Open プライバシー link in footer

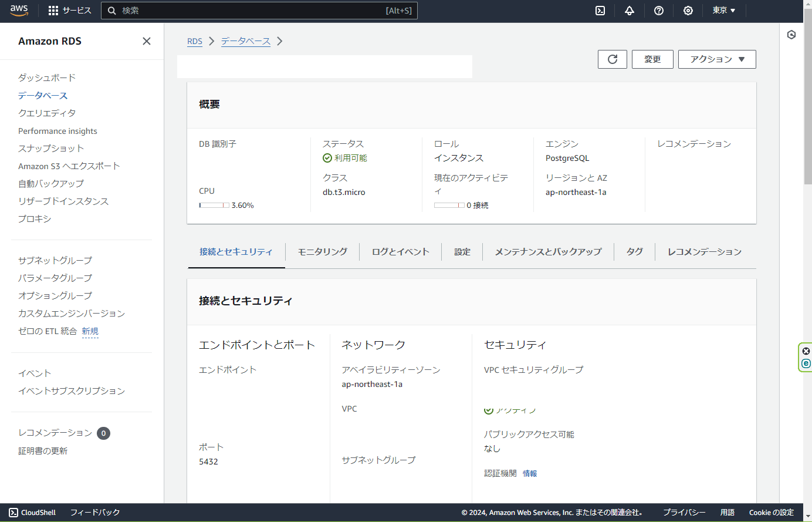tap(684, 513)
